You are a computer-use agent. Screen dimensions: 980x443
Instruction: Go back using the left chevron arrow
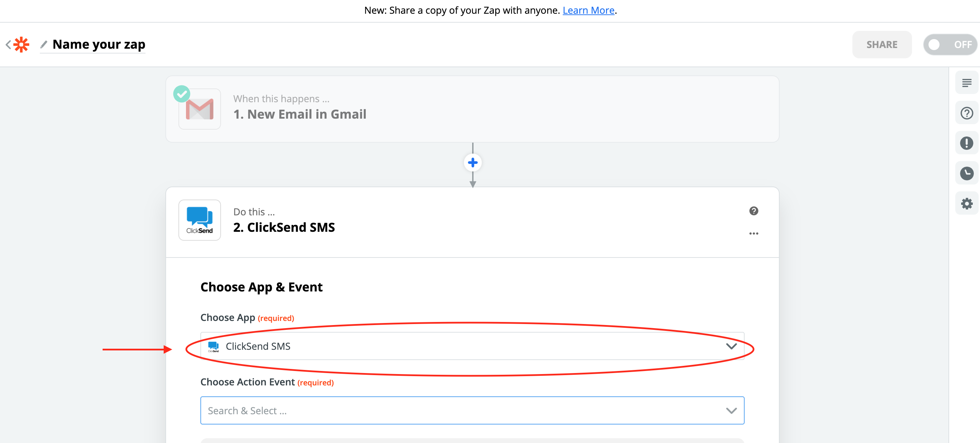click(x=8, y=45)
